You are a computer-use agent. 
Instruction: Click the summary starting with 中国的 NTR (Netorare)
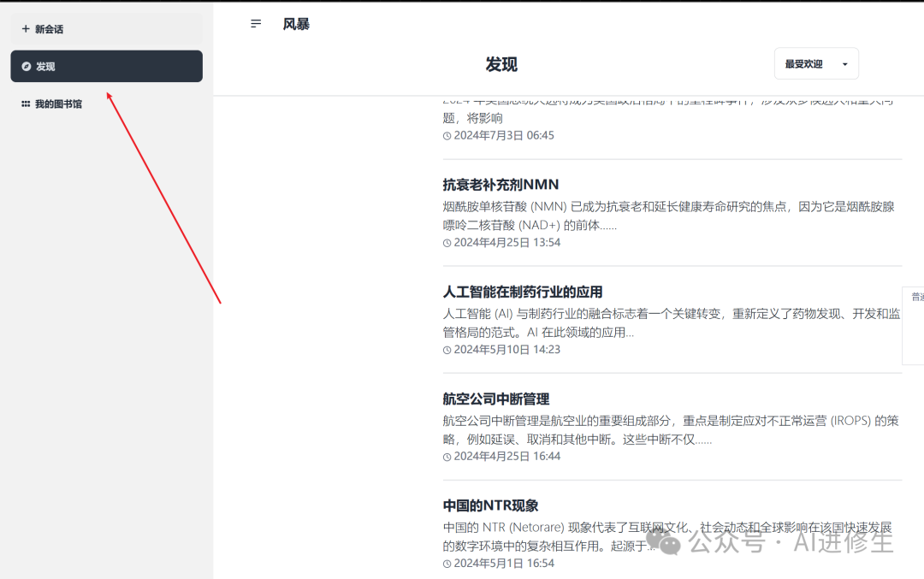[667, 536]
